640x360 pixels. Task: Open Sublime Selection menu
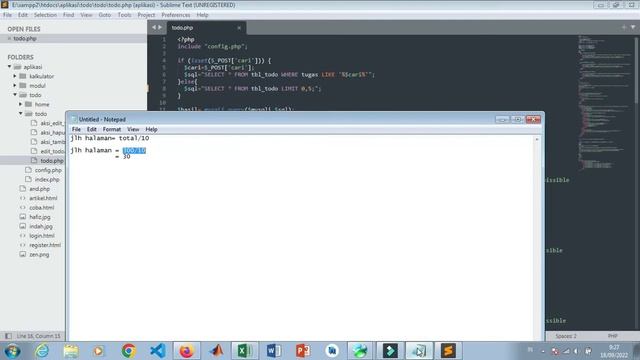pos(45,15)
